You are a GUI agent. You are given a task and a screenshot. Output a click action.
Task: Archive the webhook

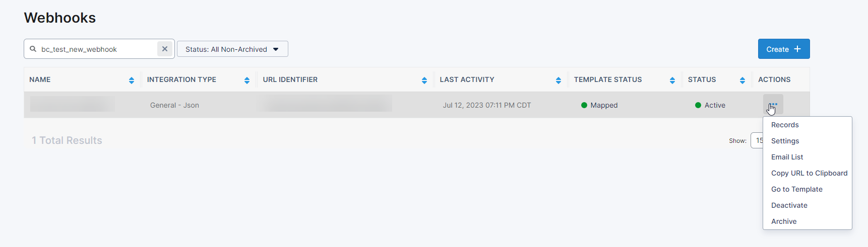click(x=784, y=221)
